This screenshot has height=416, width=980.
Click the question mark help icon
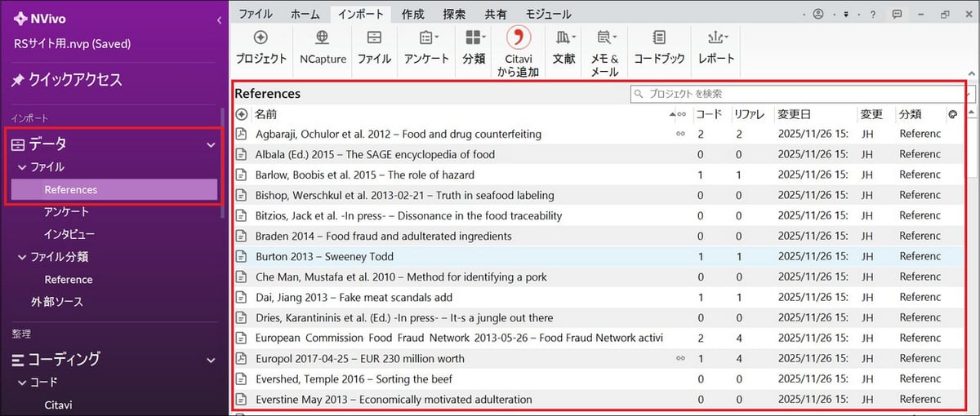(873, 14)
